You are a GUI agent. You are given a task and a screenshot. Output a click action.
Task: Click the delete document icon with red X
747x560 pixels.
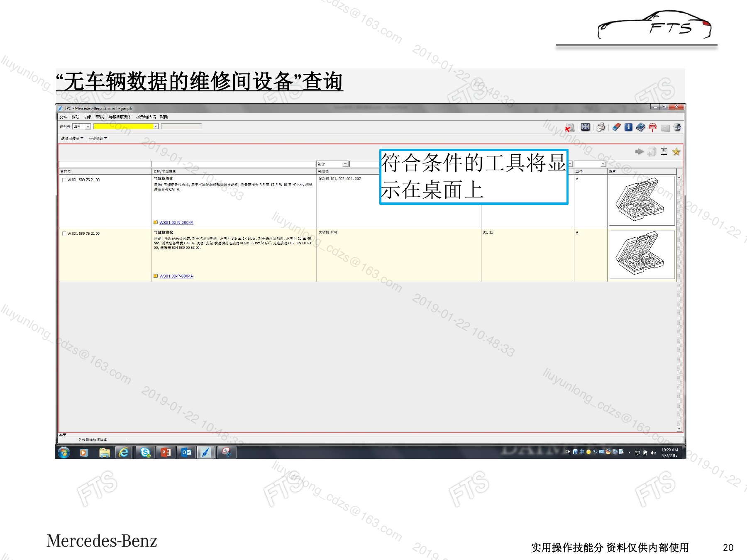point(569,128)
